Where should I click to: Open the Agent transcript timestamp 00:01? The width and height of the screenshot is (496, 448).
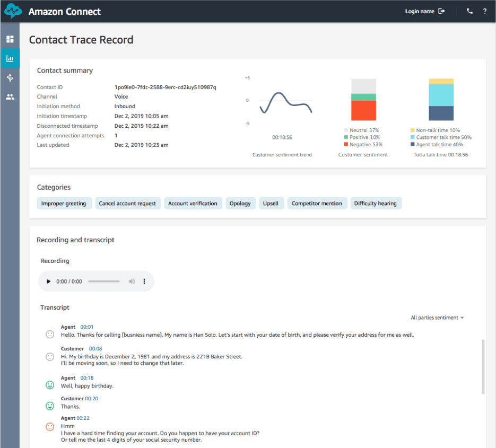(86, 327)
